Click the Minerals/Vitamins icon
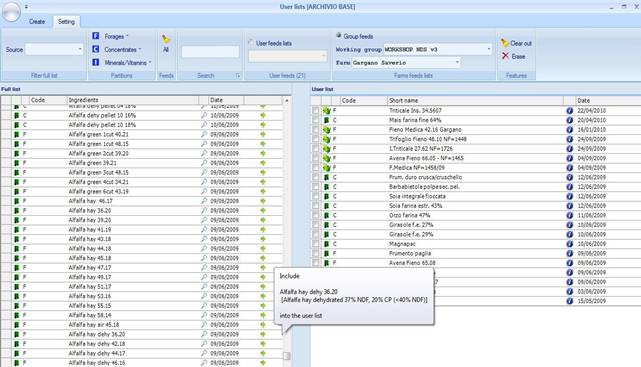 click(x=96, y=62)
